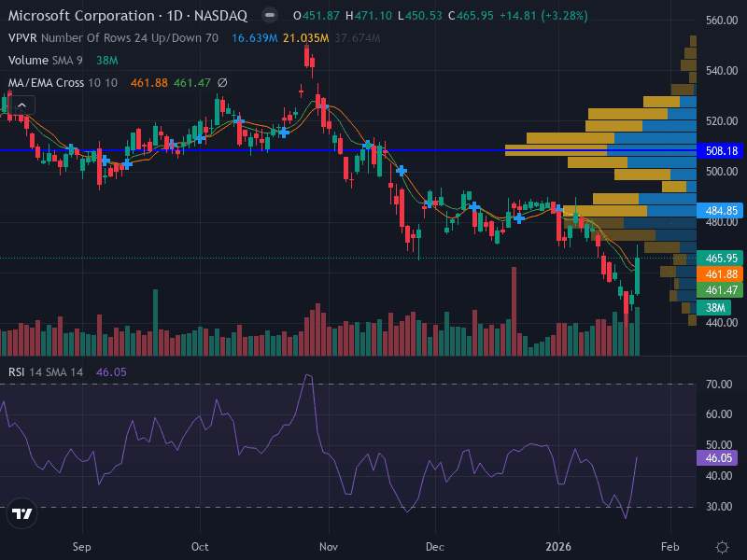Click the 500.00 price scale label
The image size is (747, 560).
pos(722,172)
